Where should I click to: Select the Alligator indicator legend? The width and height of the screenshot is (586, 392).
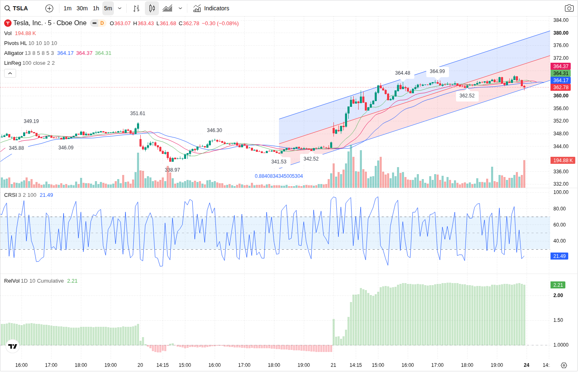point(14,53)
